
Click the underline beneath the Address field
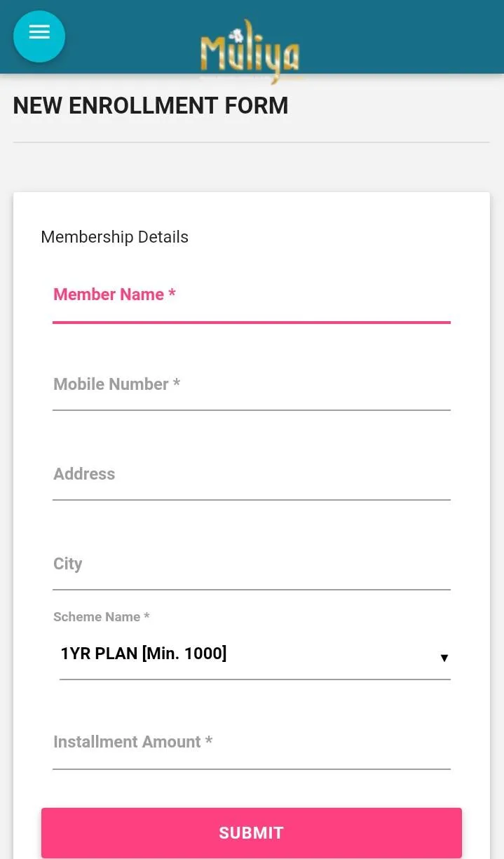(x=251, y=500)
